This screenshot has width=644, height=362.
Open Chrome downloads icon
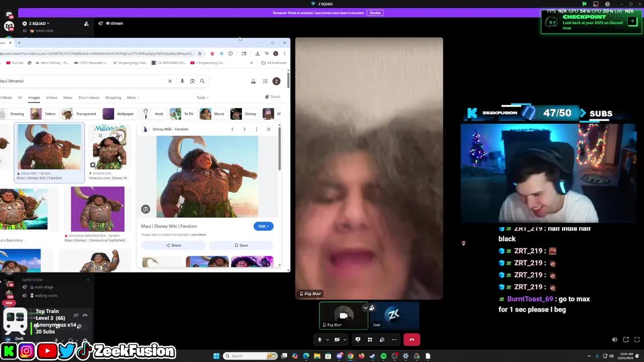click(257, 53)
